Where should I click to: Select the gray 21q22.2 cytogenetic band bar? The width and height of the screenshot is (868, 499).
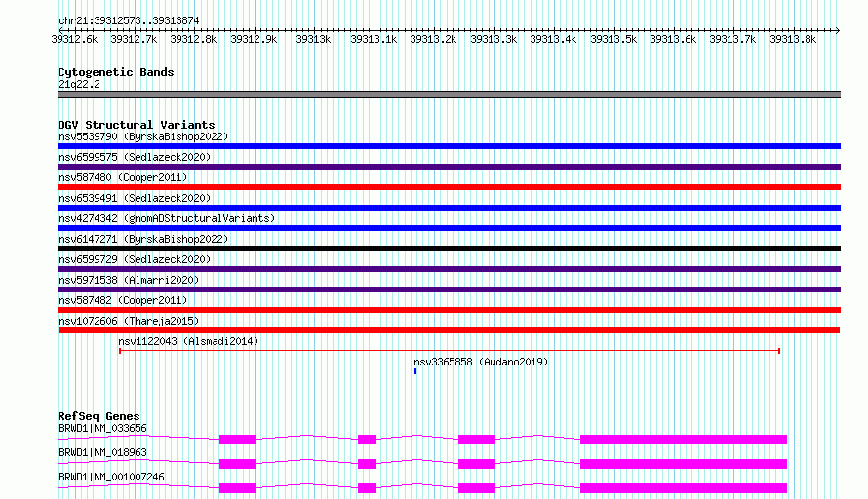coord(449,95)
